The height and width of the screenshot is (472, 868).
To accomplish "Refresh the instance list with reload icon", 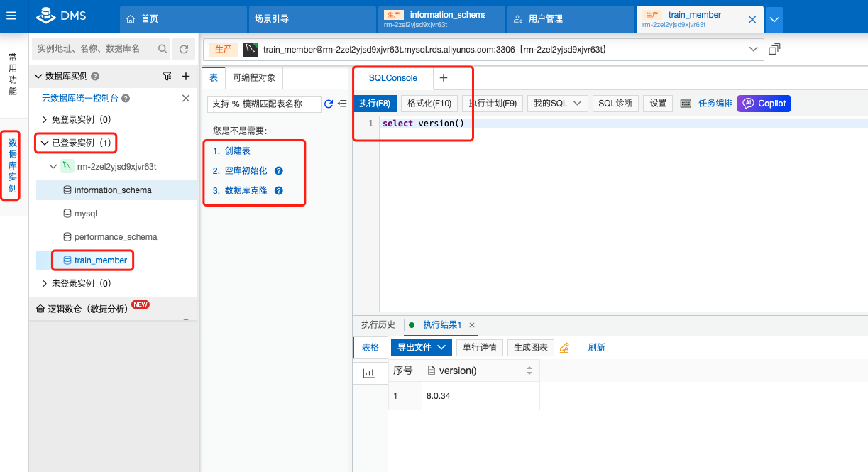I will pyautogui.click(x=184, y=49).
